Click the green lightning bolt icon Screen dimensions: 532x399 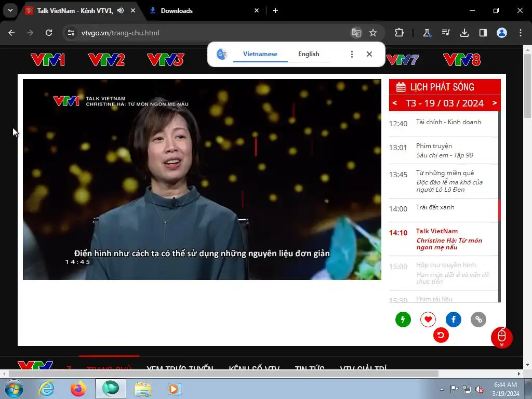(403, 320)
